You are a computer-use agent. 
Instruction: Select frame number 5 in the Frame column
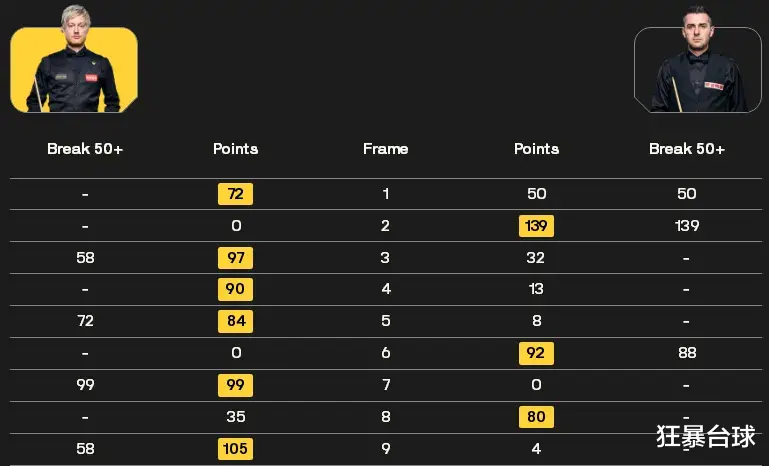pyautogui.click(x=386, y=321)
